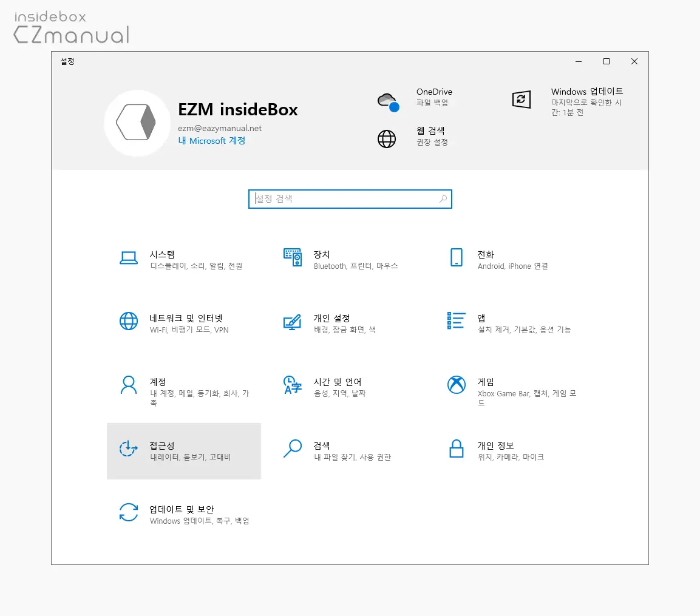Click the EZM insideBox account name
The width and height of the screenshot is (700, 616).
click(237, 109)
